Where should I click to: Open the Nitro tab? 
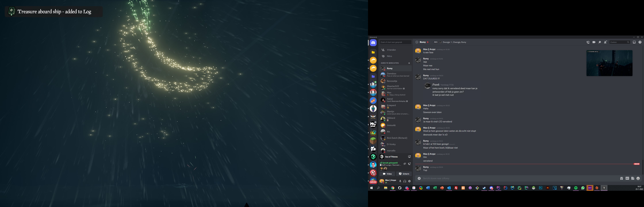389,56
